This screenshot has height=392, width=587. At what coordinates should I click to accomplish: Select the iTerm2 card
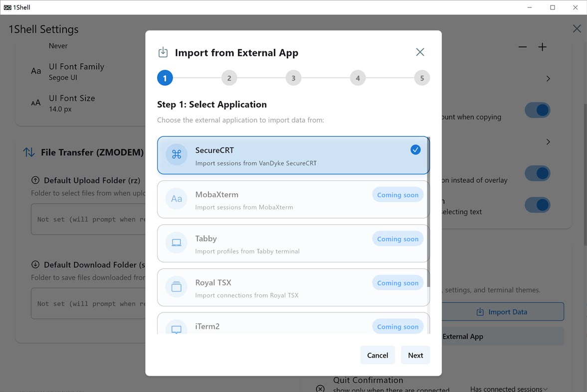[x=293, y=323]
